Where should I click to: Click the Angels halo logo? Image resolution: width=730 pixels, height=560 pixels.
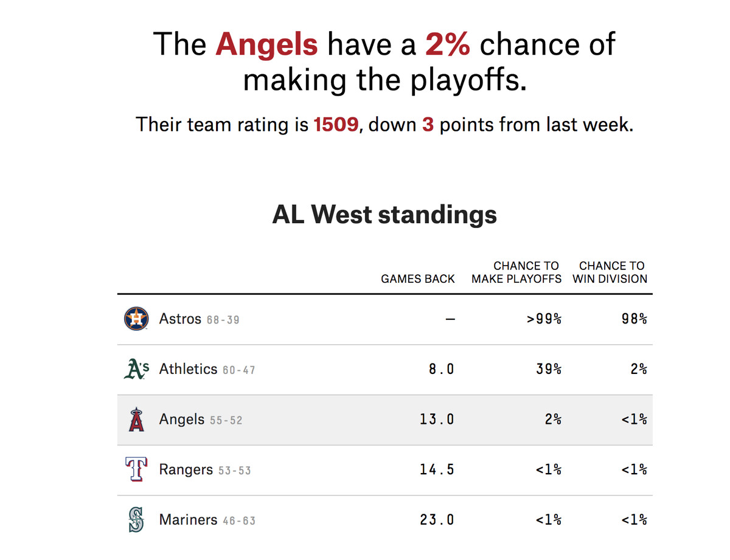click(136, 420)
